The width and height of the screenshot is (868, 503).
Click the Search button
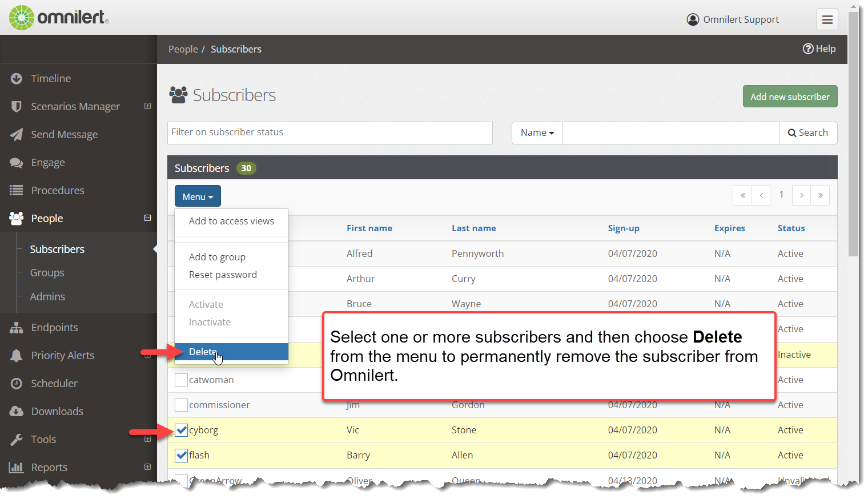click(x=808, y=132)
